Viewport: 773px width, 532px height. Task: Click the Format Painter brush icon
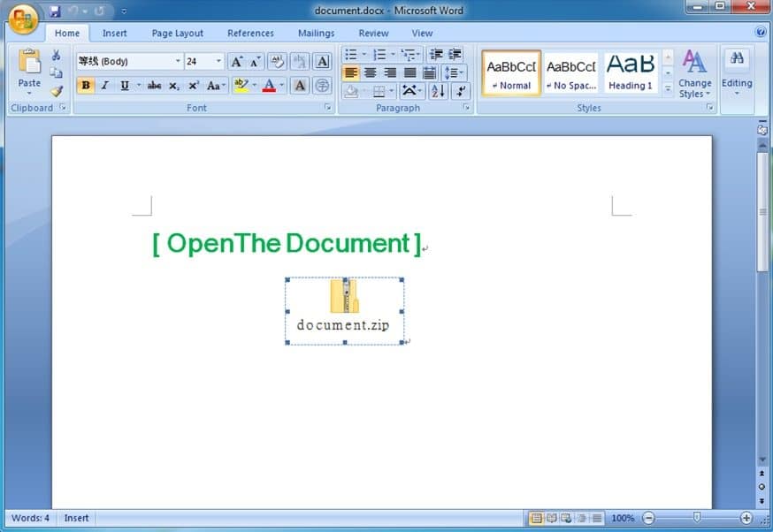(57, 90)
